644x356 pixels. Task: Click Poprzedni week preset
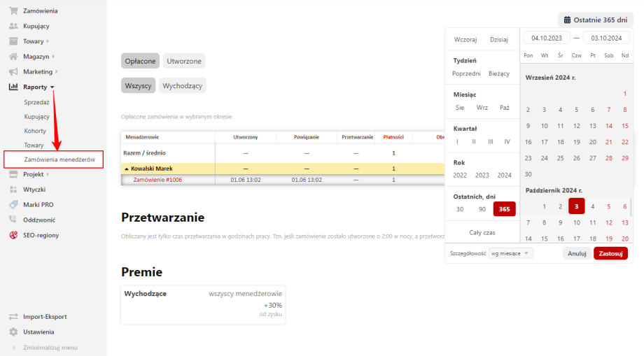tap(466, 73)
